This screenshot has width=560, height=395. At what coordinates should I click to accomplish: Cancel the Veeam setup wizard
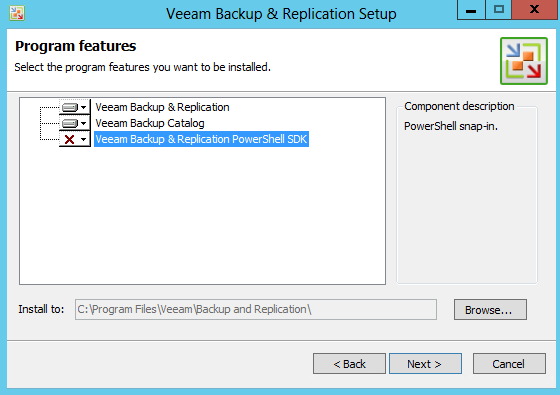tap(509, 364)
